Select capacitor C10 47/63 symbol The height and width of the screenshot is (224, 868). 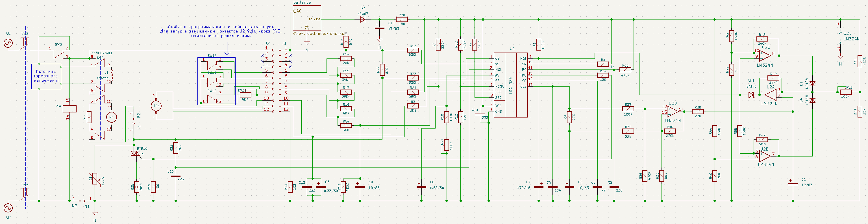point(379,28)
